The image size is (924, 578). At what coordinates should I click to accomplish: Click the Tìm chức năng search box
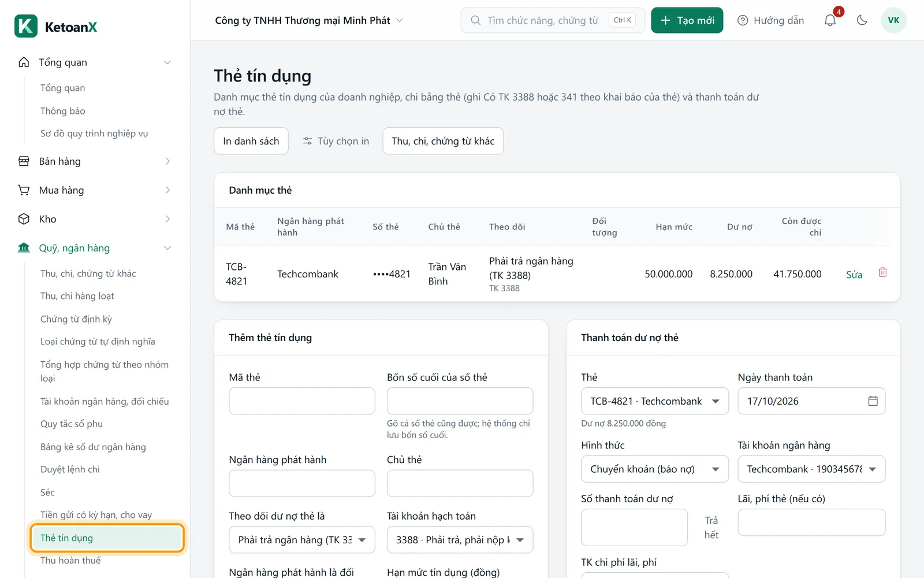tap(553, 20)
